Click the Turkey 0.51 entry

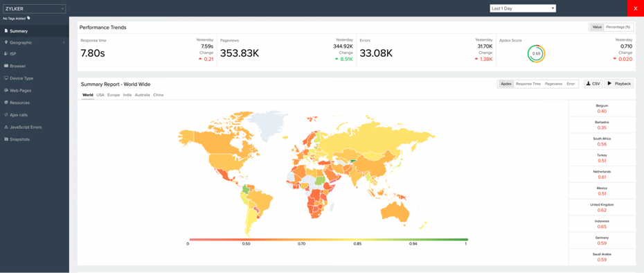[x=602, y=158]
